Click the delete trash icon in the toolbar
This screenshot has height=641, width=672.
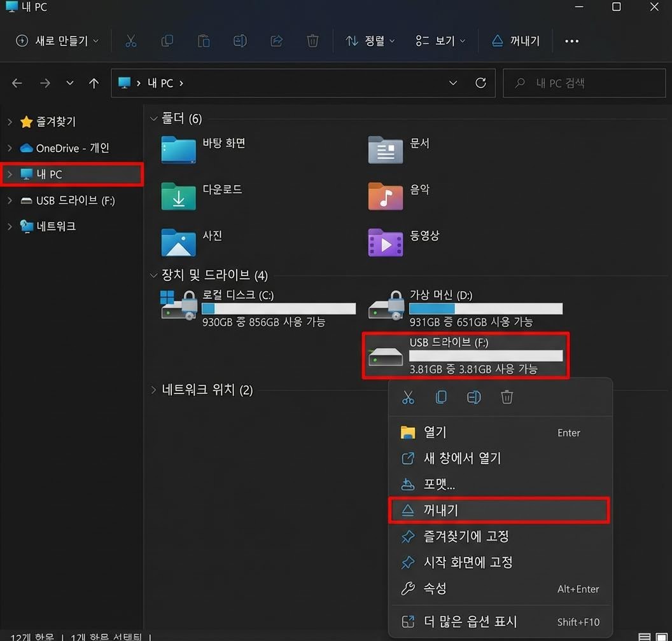pyautogui.click(x=312, y=41)
